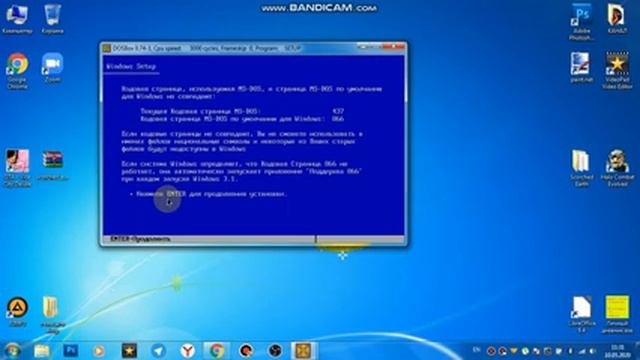Open the Recycle Bin desktop icon

coord(53,19)
